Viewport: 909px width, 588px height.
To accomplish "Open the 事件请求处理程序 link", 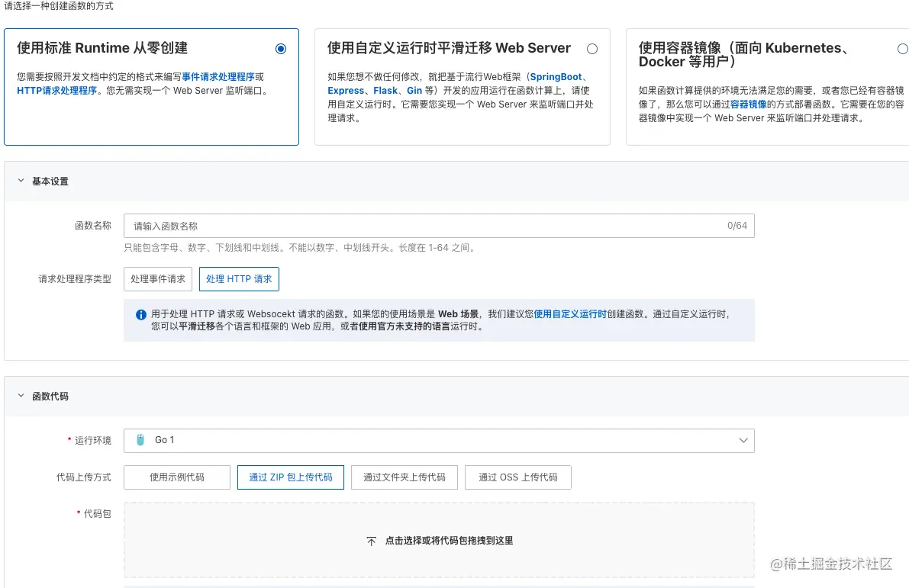I will coord(218,76).
